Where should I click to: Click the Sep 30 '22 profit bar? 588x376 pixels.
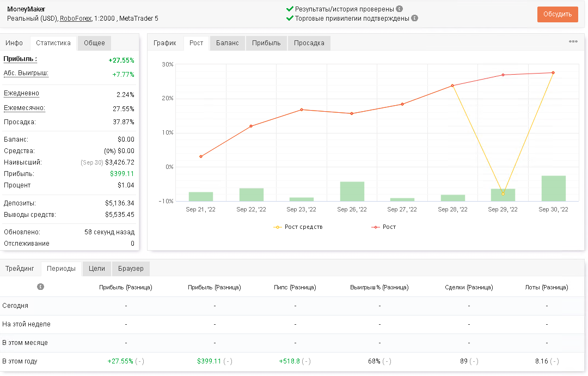(554, 189)
